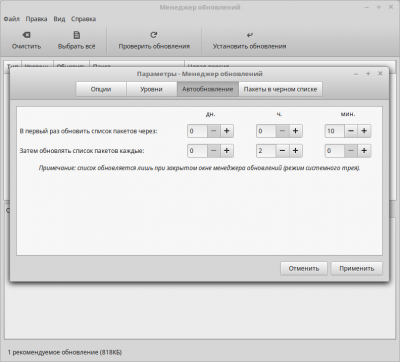Image resolution: width=400 pixels, height=362 pixels.
Task: Decrease hours for recurring refresh interval
Action: 282,151
